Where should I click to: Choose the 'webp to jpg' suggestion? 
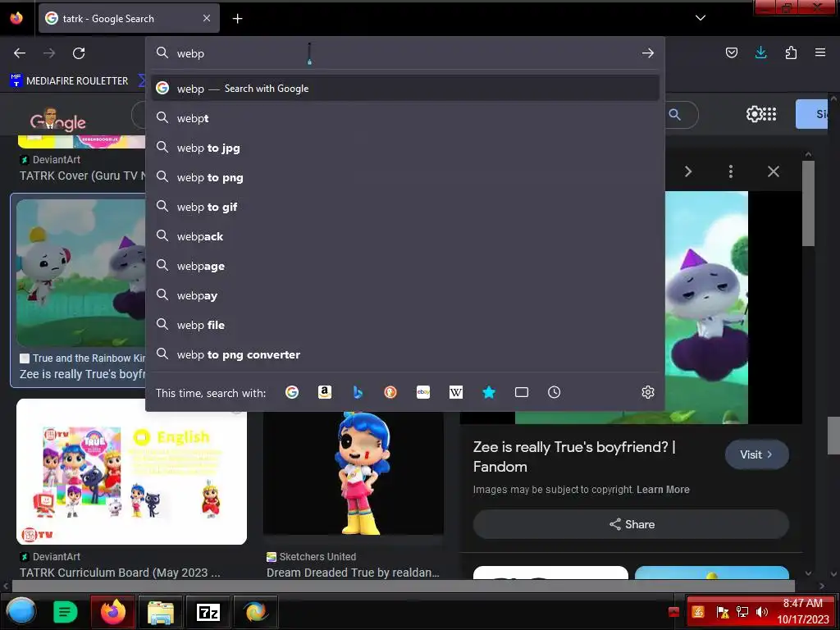[405, 148]
